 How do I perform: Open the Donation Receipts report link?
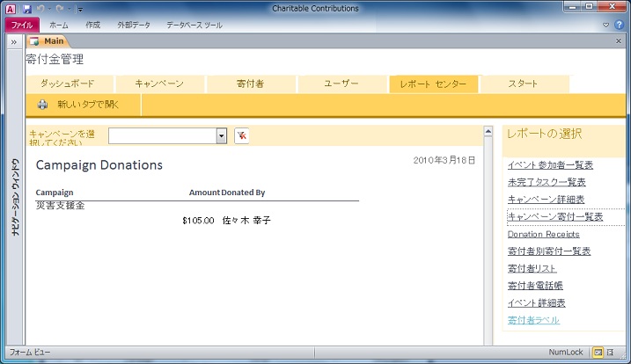click(x=543, y=234)
